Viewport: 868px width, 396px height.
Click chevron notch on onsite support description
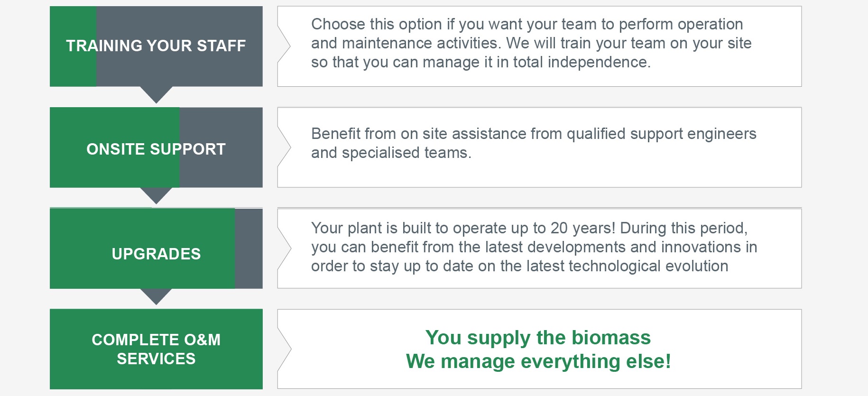coord(284,147)
